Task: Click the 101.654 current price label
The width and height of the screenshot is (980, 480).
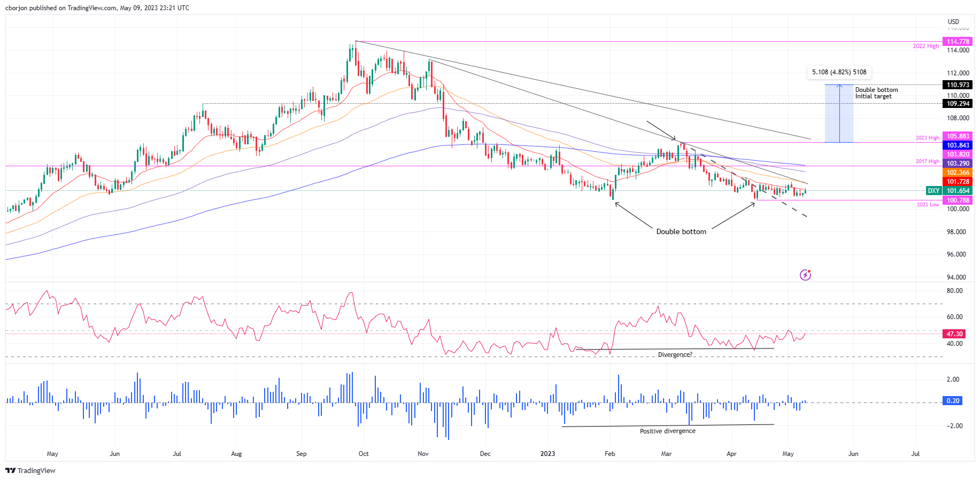Action: pyautogui.click(x=958, y=191)
